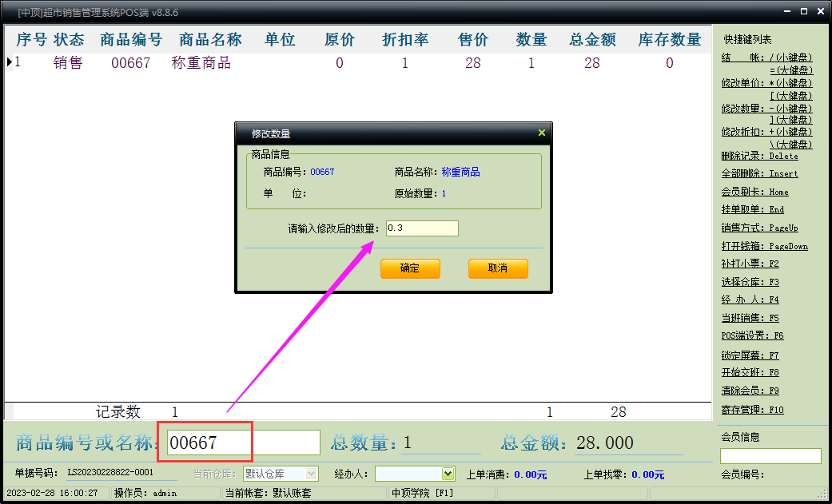Click the 数量 column header
This screenshot has height=504, width=832.
pos(531,39)
